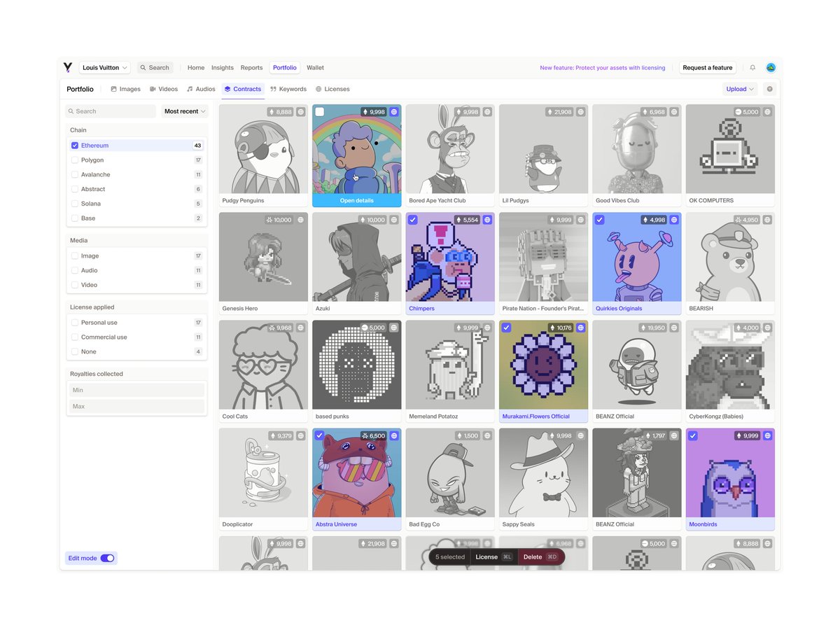Image resolution: width=840 pixels, height=630 pixels.
Task: Open the Louis Vuitton workspace dropdown
Action: click(x=105, y=68)
